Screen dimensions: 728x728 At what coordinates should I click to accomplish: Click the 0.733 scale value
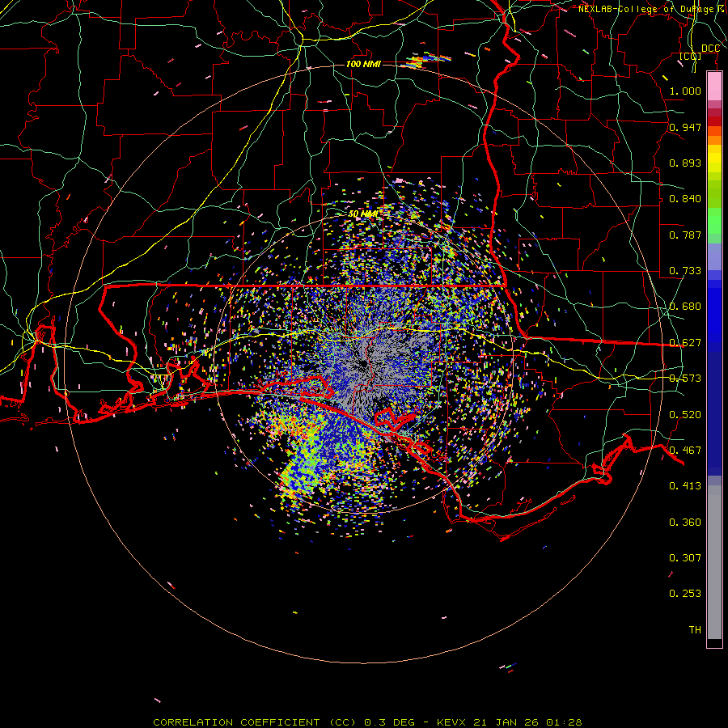click(x=685, y=271)
